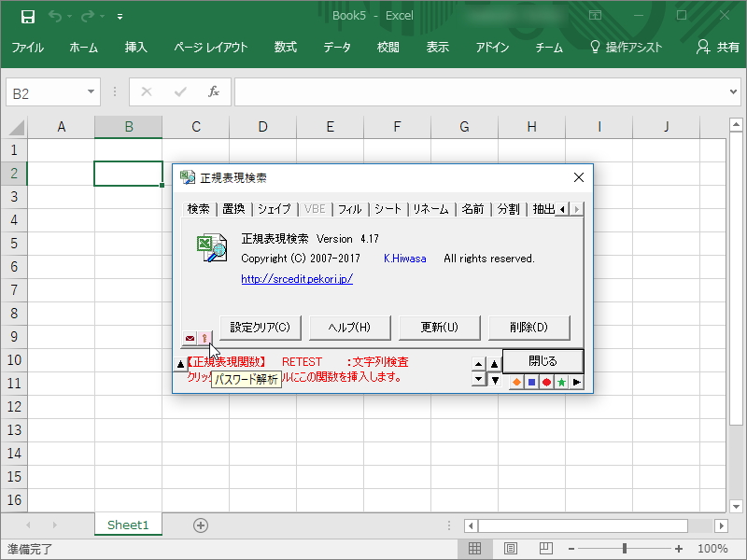Click the tab scroll arrow beside 抽出
The image size is (747, 560).
[x=564, y=209]
